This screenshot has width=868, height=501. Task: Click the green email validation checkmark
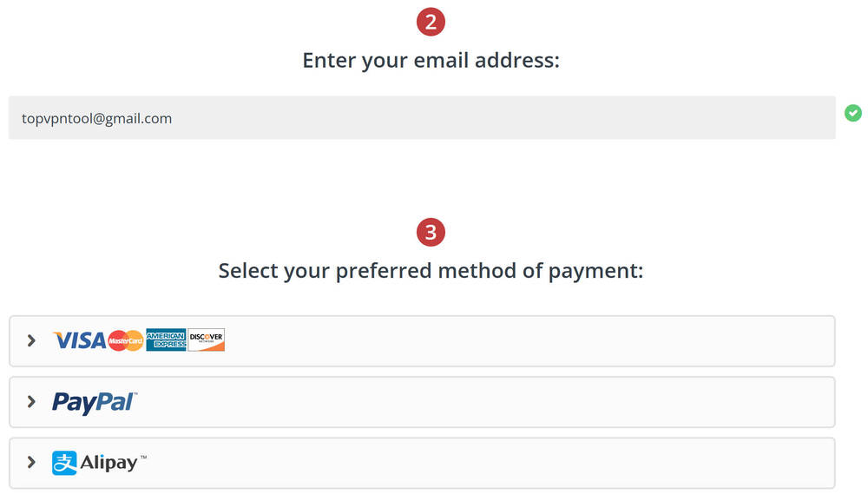pyautogui.click(x=853, y=113)
